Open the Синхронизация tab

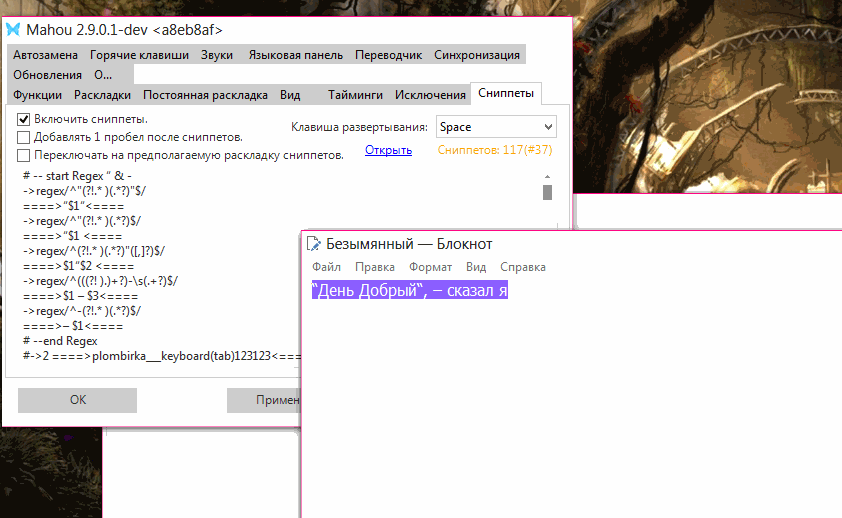(x=477, y=55)
